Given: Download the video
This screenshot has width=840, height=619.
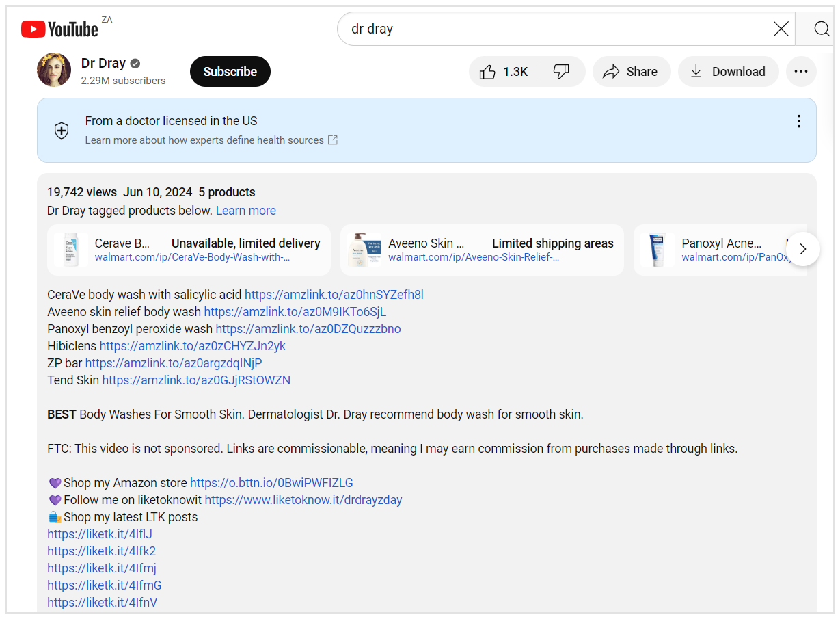Looking at the screenshot, I should [x=728, y=72].
